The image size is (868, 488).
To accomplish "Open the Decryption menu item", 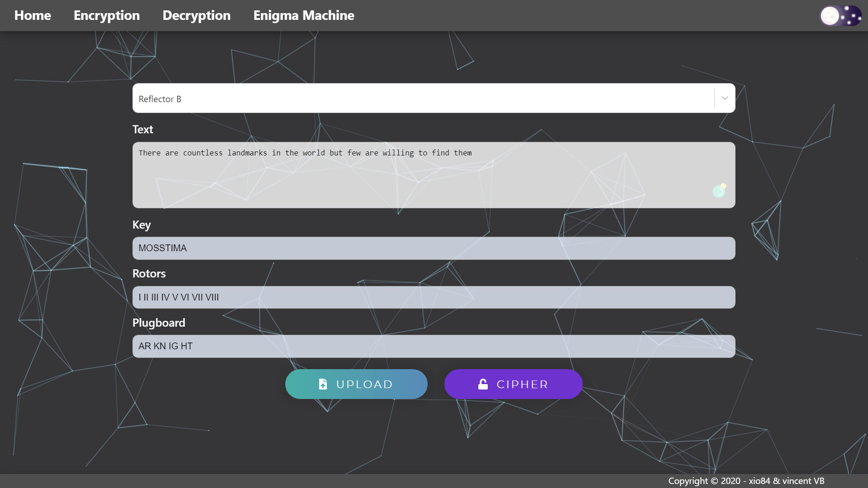I will click(196, 15).
